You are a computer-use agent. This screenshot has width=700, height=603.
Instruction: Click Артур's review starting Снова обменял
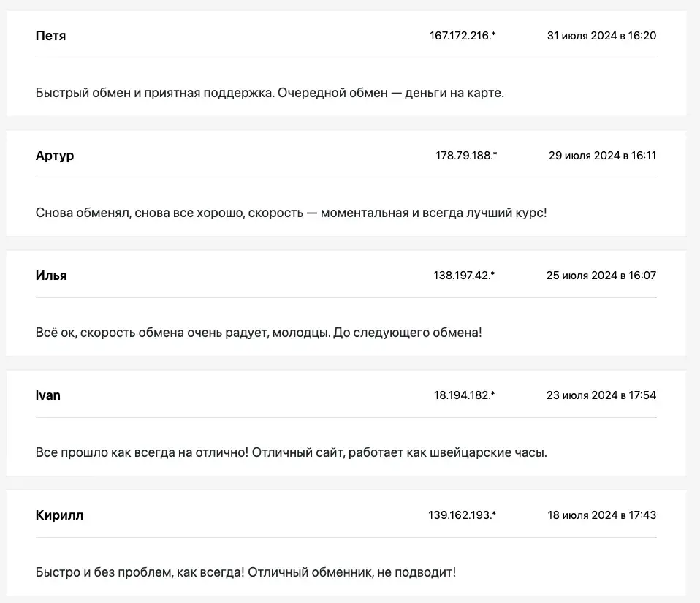coord(291,213)
